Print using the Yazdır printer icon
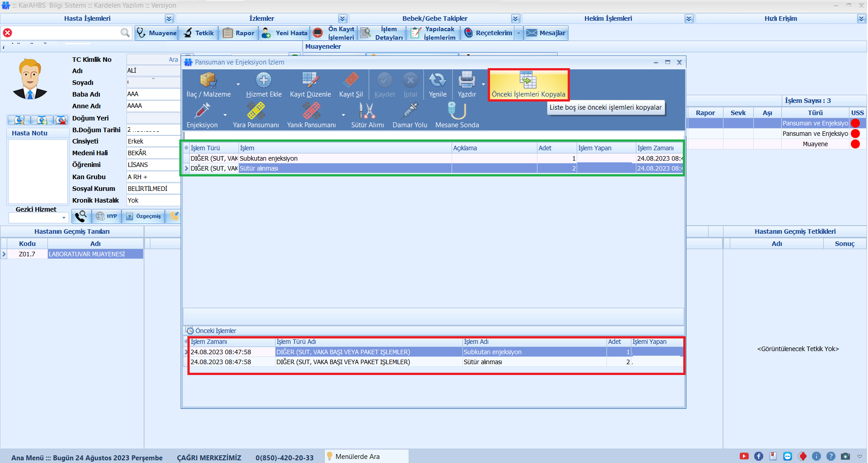Viewport: 868px width, 463px height. coord(467,80)
